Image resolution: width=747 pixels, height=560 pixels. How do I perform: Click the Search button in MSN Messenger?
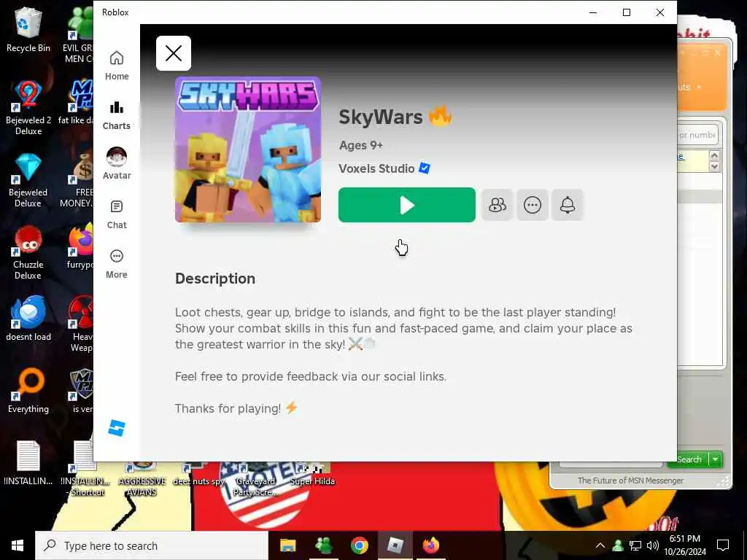(689, 459)
